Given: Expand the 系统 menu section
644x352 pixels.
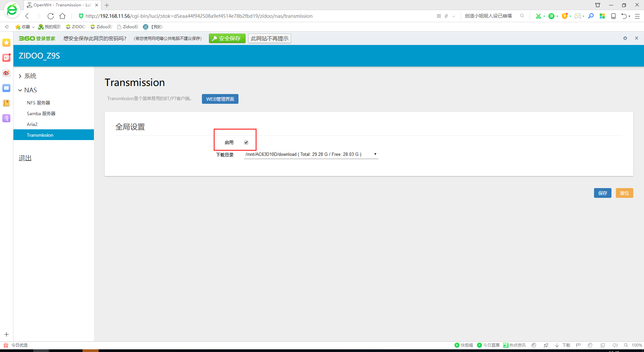Looking at the screenshot, I should click(30, 76).
